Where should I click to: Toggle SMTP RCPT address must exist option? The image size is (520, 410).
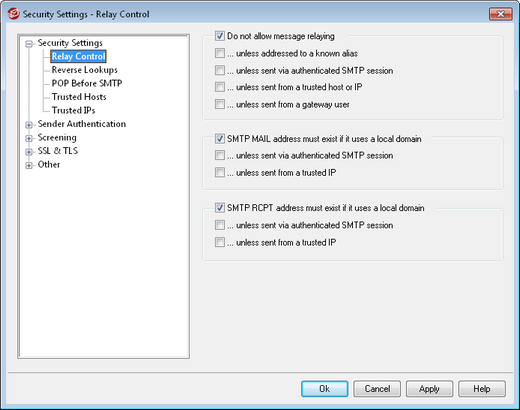[x=220, y=208]
